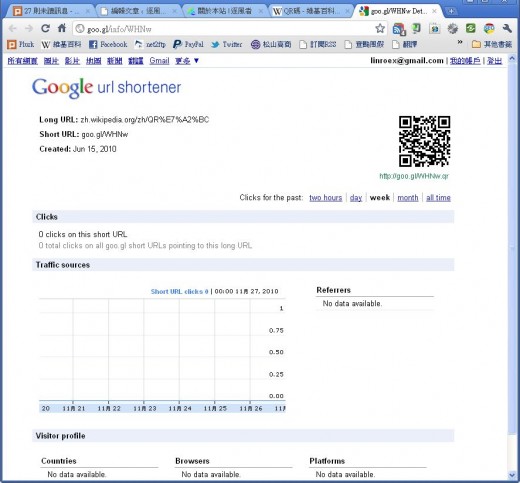Viewport: 520px width, 483px height.
Task: Open the 翻譯 translate link
Action: [x=136, y=61]
